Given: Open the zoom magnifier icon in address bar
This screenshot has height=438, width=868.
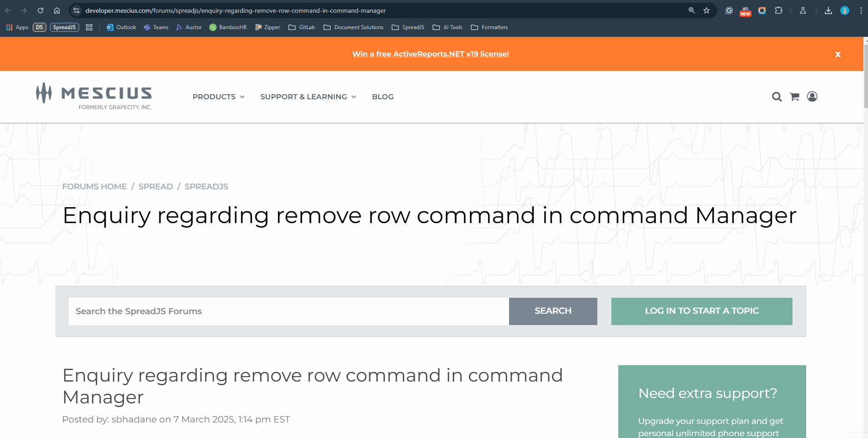Looking at the screenshot, I should click(x=691, y=10).
